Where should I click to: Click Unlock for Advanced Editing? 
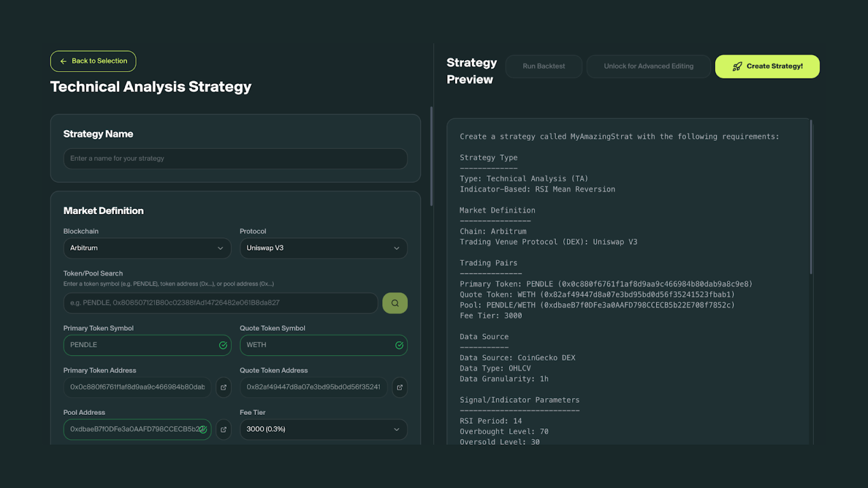point(649,66)
